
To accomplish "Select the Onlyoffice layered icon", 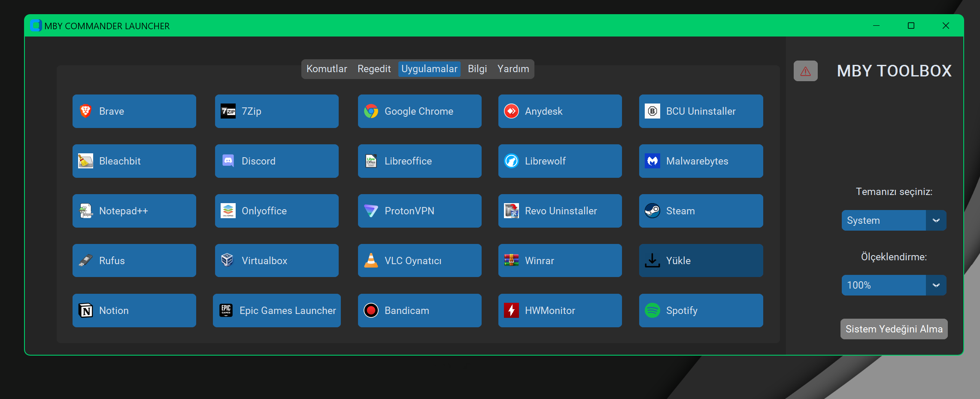I will (x=228, y=211).
